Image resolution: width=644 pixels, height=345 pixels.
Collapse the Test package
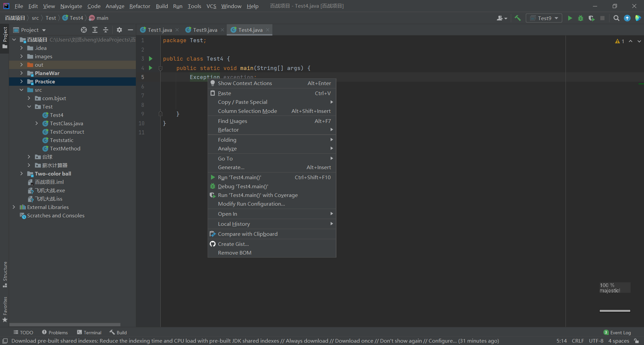click(29, 107)
